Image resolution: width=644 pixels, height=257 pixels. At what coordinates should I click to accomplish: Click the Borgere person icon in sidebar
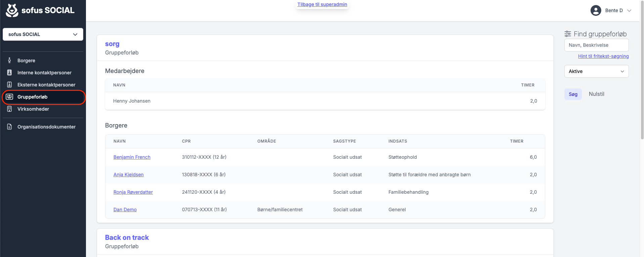(x=9, y=61)
